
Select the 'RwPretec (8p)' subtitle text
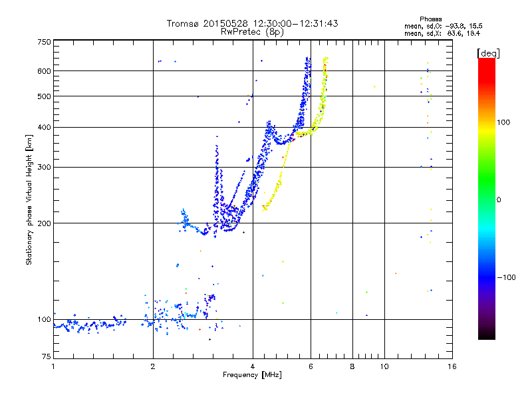(252, 32)
